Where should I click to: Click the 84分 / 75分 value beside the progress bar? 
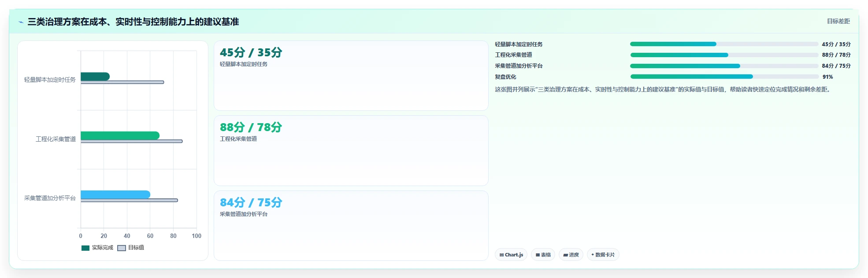tap(836, 66)
